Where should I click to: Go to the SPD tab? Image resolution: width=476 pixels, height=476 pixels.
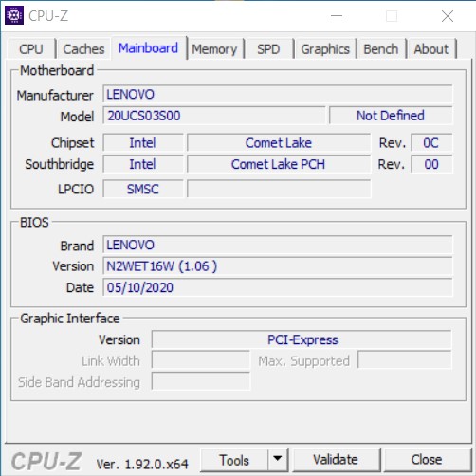coord(268,49)
